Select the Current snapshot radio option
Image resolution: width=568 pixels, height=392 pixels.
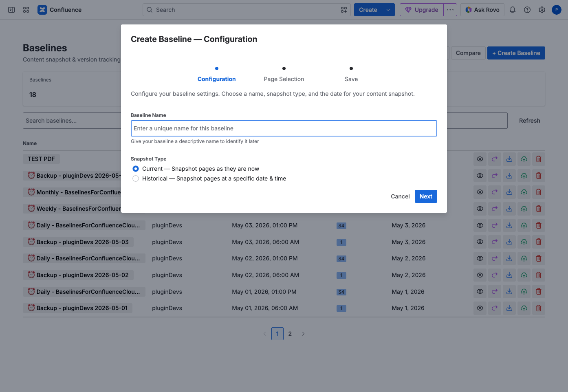tap(136, 169)
